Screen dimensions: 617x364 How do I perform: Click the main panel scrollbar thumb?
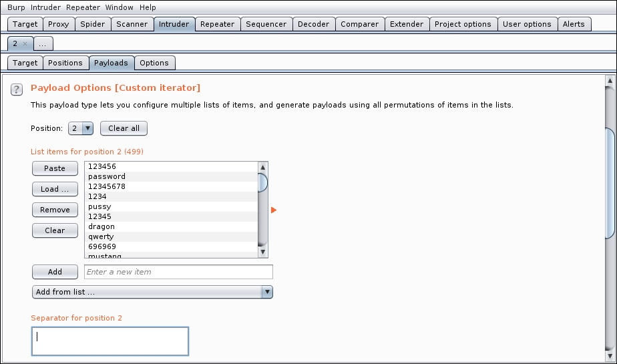coord(610,183)
